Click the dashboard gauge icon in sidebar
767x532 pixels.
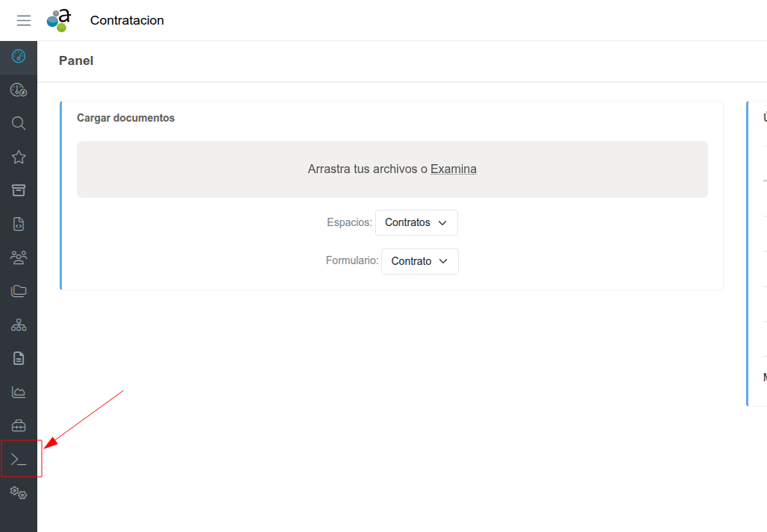click(x=19, y=57)
